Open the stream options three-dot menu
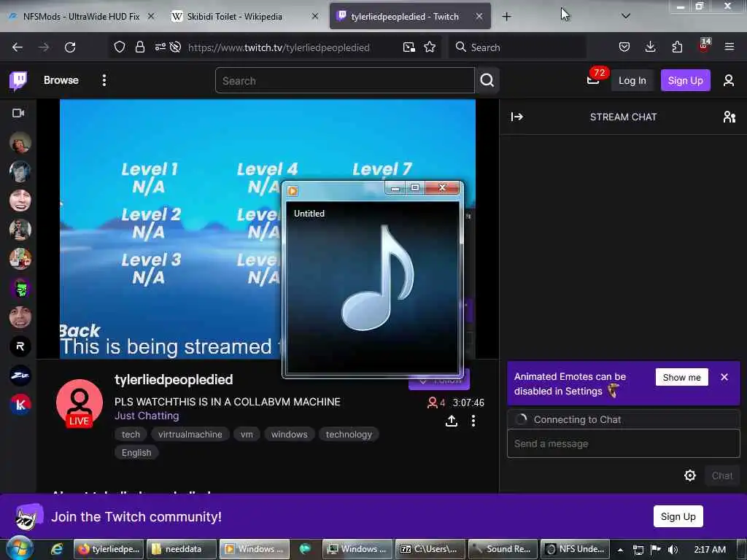This screenshot has height=560, width=747. [x=473, y=421]
